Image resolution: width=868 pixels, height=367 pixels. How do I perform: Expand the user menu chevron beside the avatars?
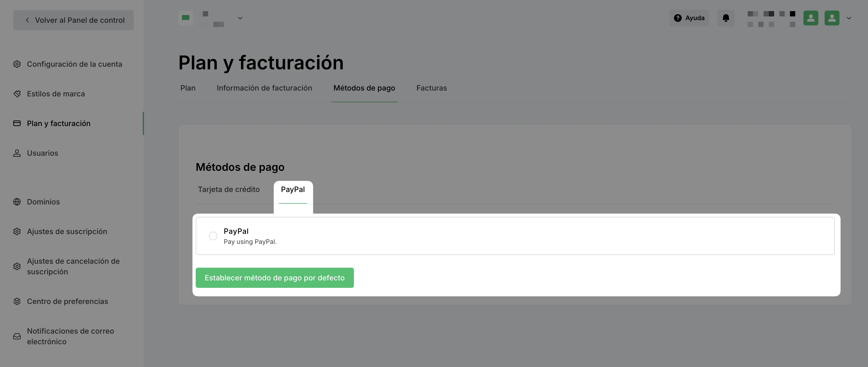849,18
